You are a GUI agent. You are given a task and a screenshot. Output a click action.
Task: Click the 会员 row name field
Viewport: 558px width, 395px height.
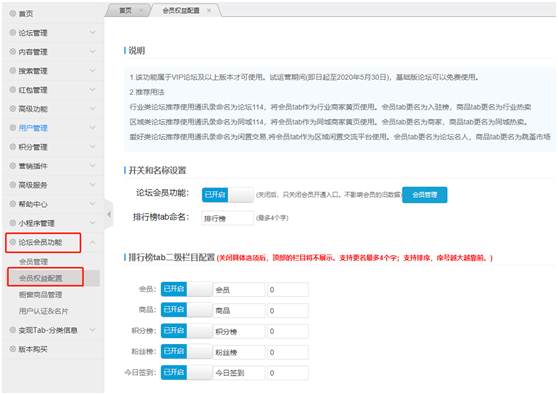click(x=239, y=290)
